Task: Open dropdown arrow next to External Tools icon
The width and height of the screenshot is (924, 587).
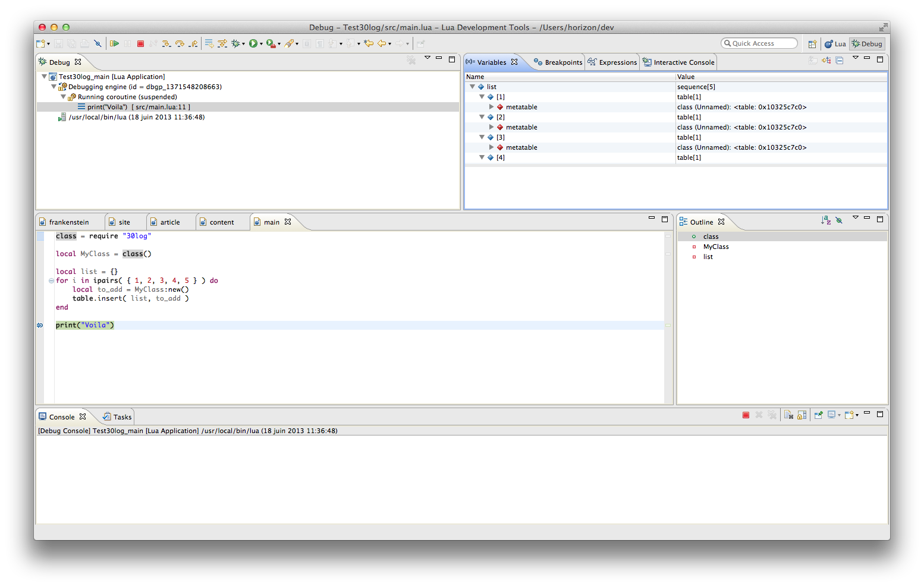Action: 279,44
